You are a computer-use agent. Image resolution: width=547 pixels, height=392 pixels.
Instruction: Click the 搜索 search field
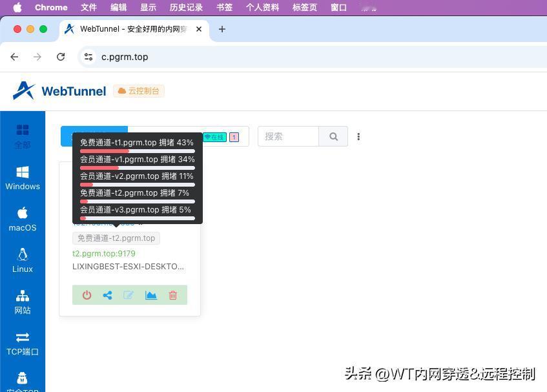coord(288,136)
